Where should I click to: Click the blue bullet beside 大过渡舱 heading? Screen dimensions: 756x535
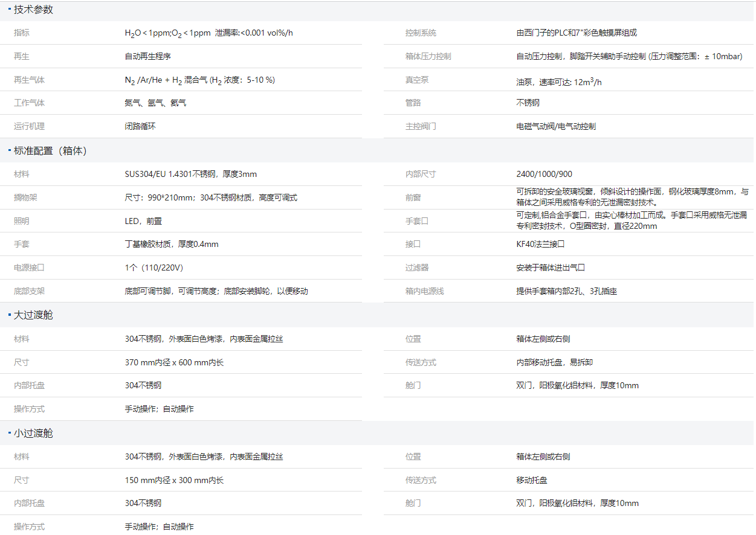(9, 315)
